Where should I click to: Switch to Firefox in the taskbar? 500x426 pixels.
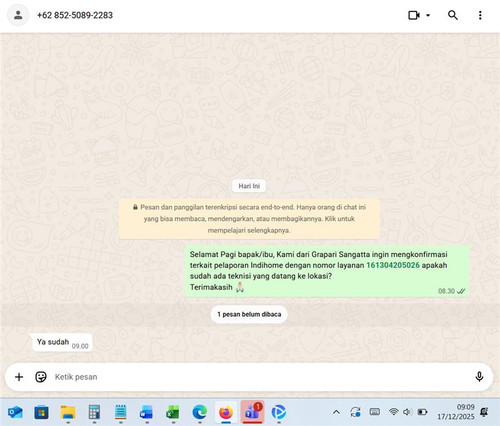pos(226,412)
